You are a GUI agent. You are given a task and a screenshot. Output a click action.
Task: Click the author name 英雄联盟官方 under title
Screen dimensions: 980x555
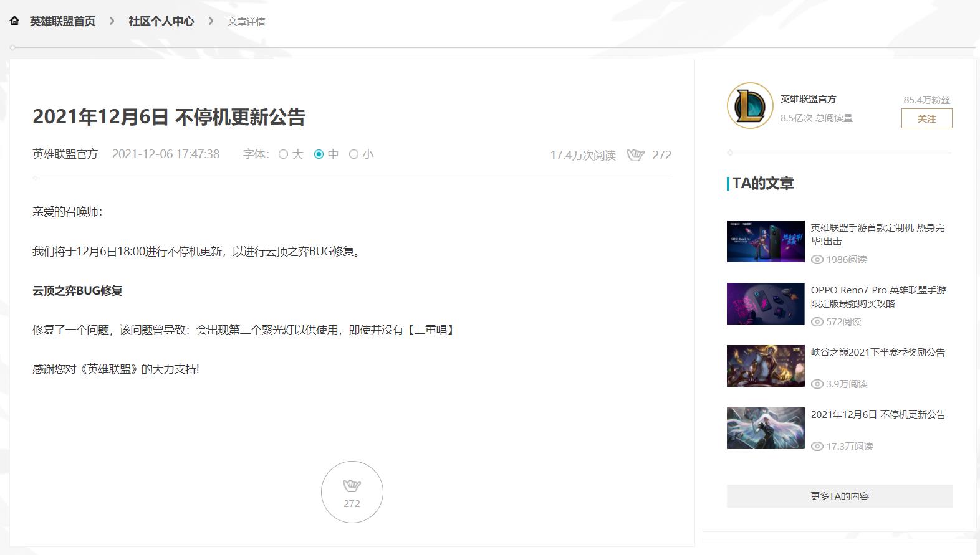tap(65, 154)
